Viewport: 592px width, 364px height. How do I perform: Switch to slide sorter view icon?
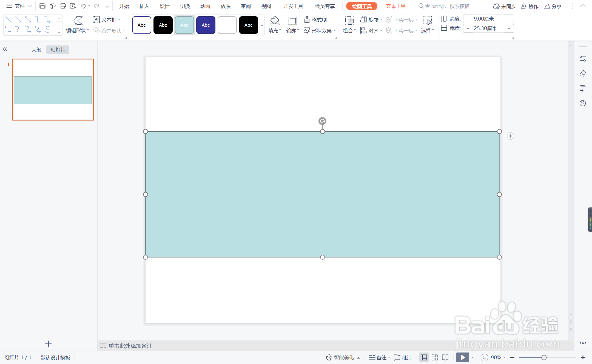435,357
